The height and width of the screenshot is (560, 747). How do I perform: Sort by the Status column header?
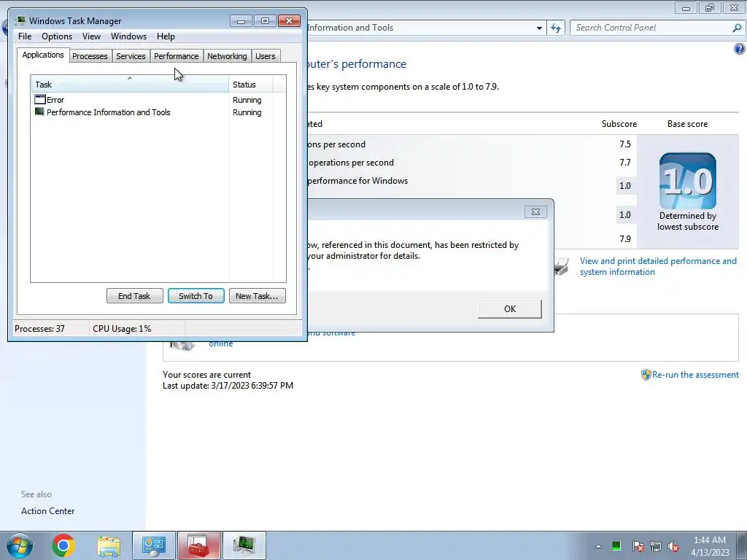pos(251,85)
